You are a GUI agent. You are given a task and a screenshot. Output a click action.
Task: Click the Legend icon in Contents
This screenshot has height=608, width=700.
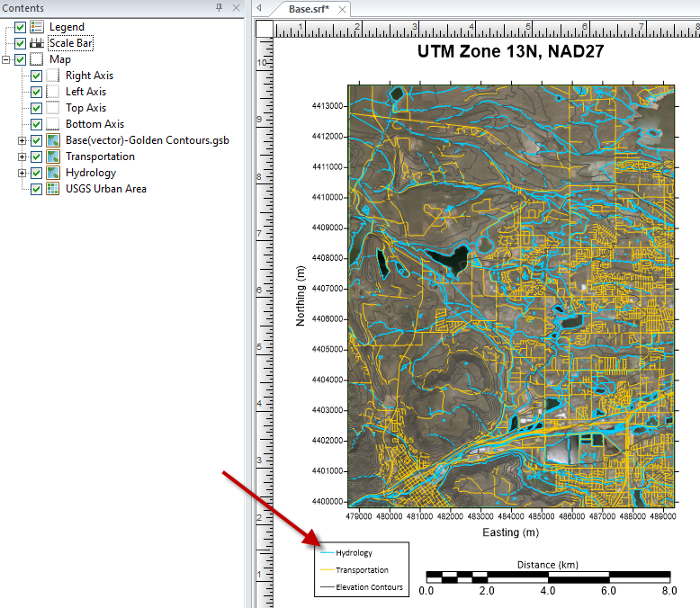click(37, 27)
